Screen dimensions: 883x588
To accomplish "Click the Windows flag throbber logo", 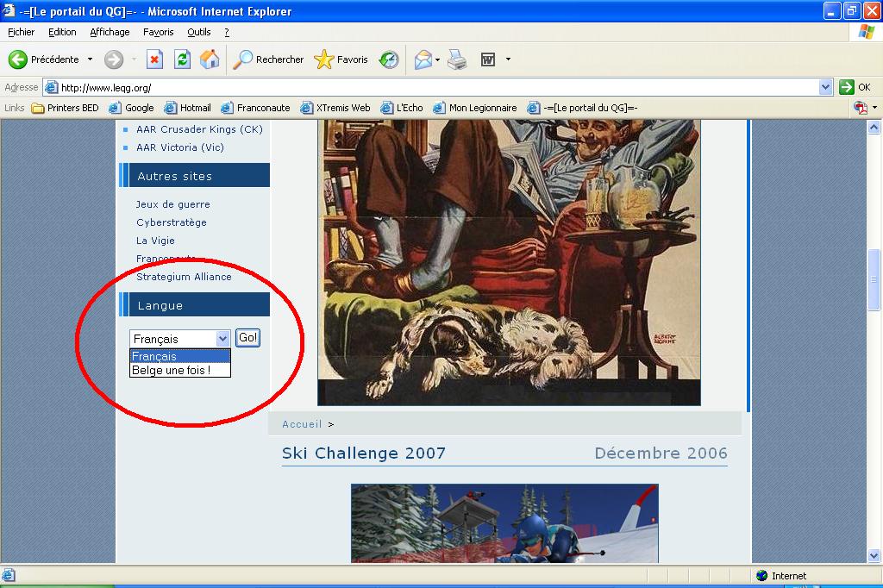I will coord(866,32).
